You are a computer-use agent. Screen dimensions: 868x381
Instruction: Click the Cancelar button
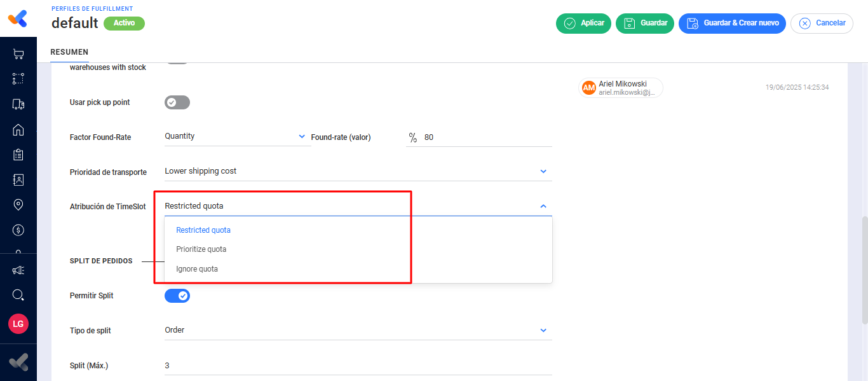coord(822,24)
